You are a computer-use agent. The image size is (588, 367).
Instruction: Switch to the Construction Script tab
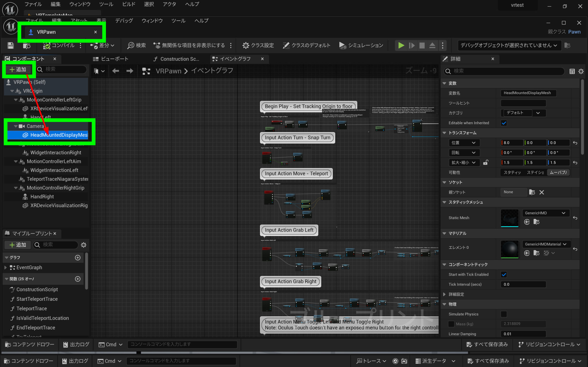176,59
